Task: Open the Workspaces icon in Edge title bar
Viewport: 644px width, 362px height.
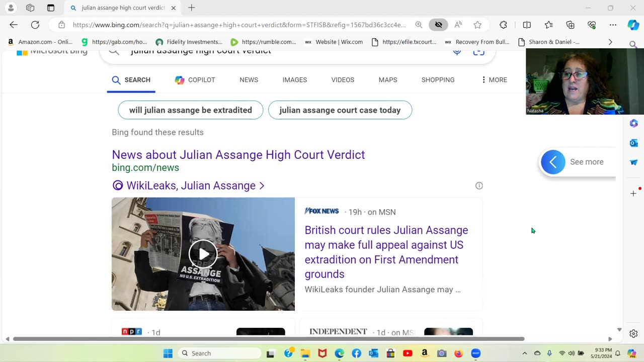Action: (30, 8)
